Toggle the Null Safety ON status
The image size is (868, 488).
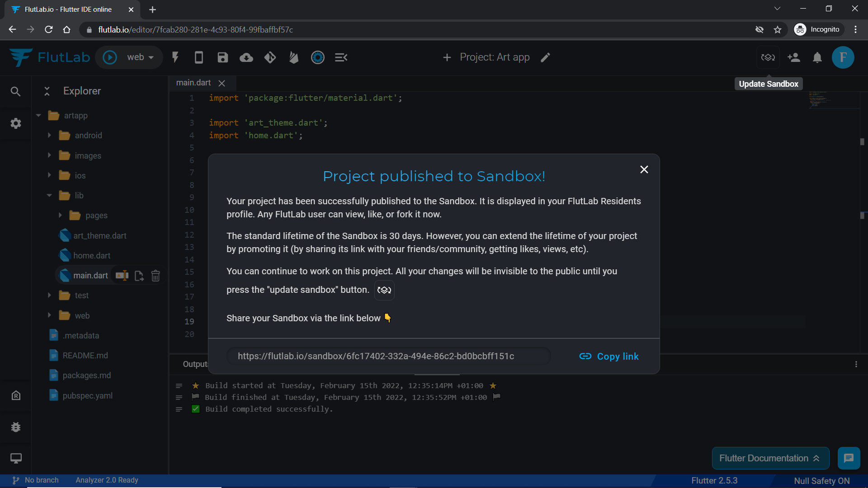821,481
